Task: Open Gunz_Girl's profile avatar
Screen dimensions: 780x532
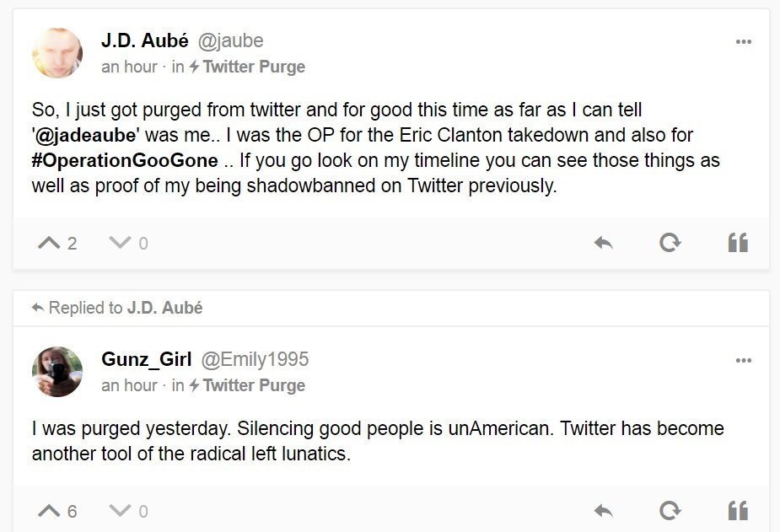Action: coord(57,372)
